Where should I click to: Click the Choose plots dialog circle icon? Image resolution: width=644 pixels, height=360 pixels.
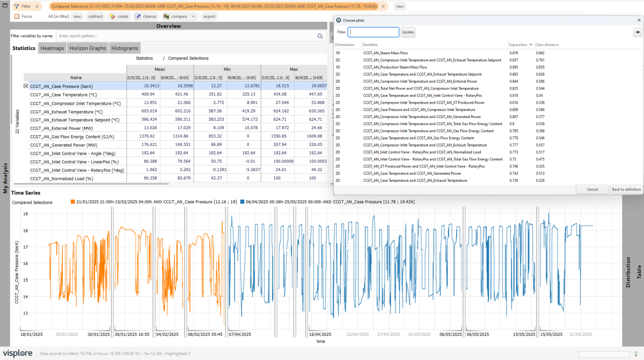(338, 20)
